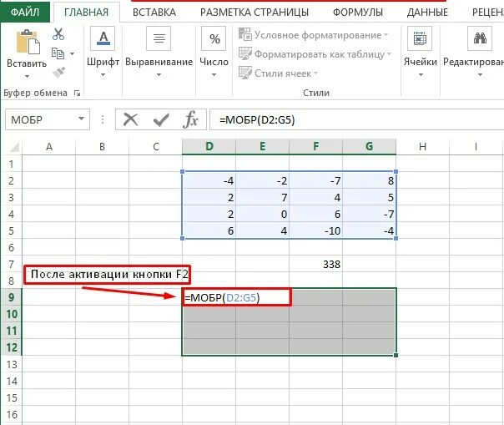Click the Форматировать как таблицу label
504x425 pixels.
(x=320, y=54)
